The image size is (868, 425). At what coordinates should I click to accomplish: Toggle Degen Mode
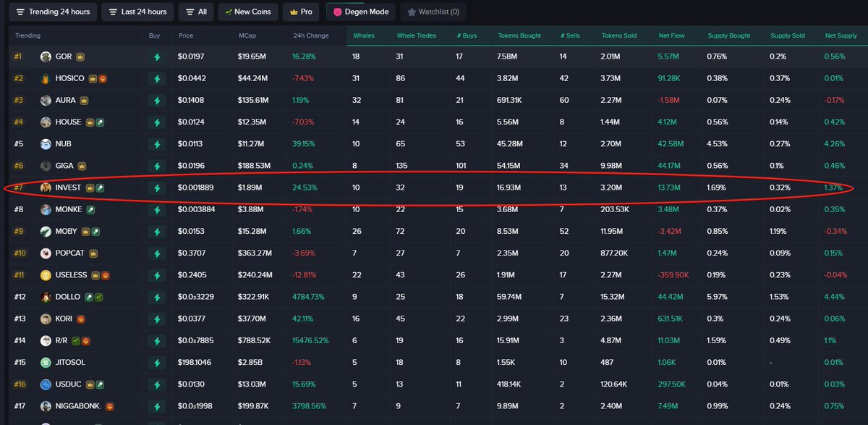[x=362, y=12]
